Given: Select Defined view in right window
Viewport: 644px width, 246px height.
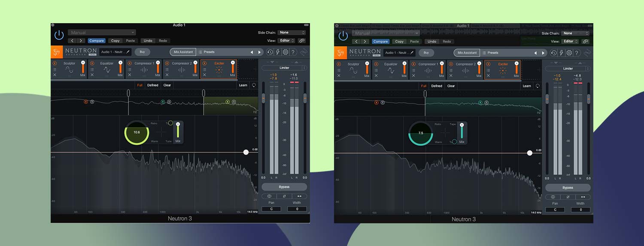Looking at the screenshot, I should tap(437, 86).
